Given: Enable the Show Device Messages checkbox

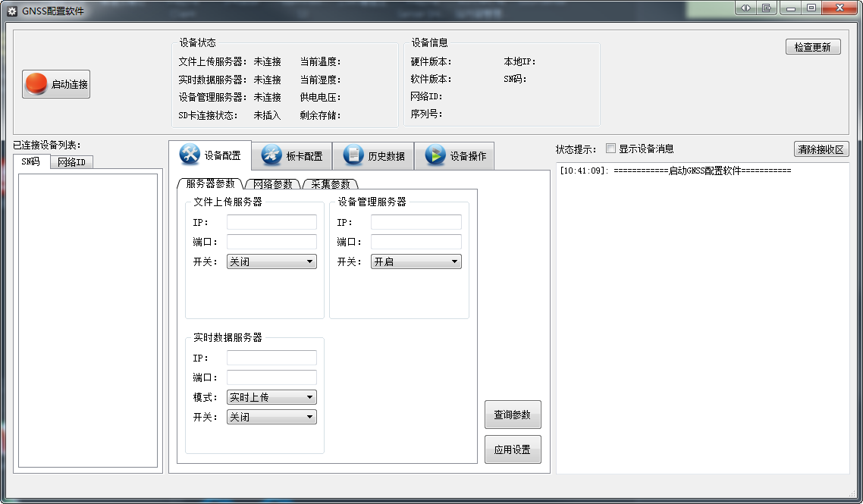Looking at the screenshot, I should click(611, 149).
